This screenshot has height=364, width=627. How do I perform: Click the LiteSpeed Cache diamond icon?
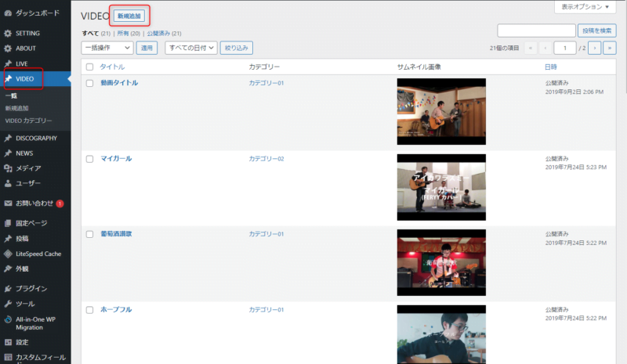[8, 254]
